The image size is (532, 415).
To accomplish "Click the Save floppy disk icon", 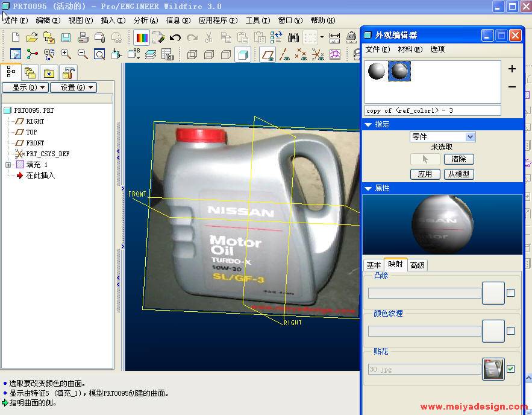I will click(66, 37).
